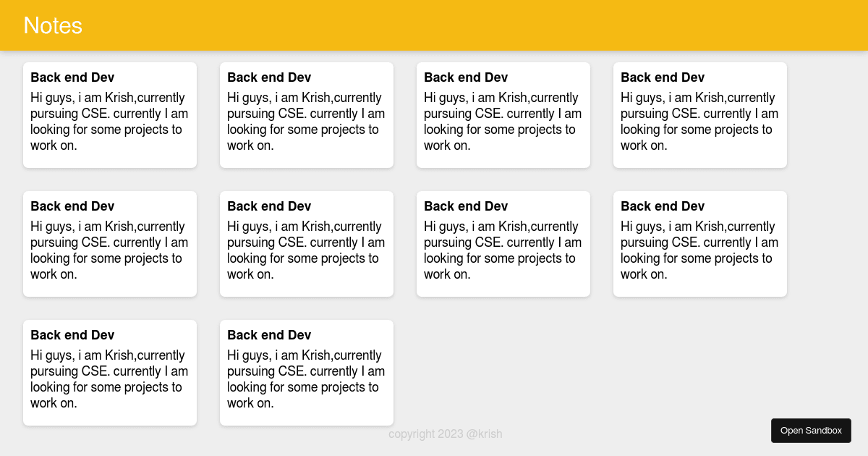This screenshot has height=456, width=868.
Task: Open the first note in the middle row
Action: [110, 243]
